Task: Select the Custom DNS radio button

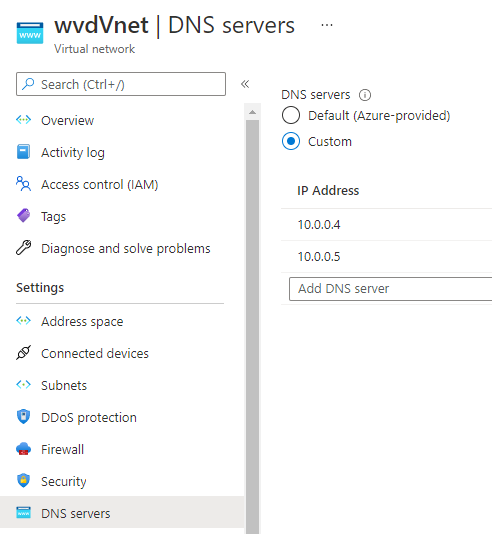Action: [291, 141]
